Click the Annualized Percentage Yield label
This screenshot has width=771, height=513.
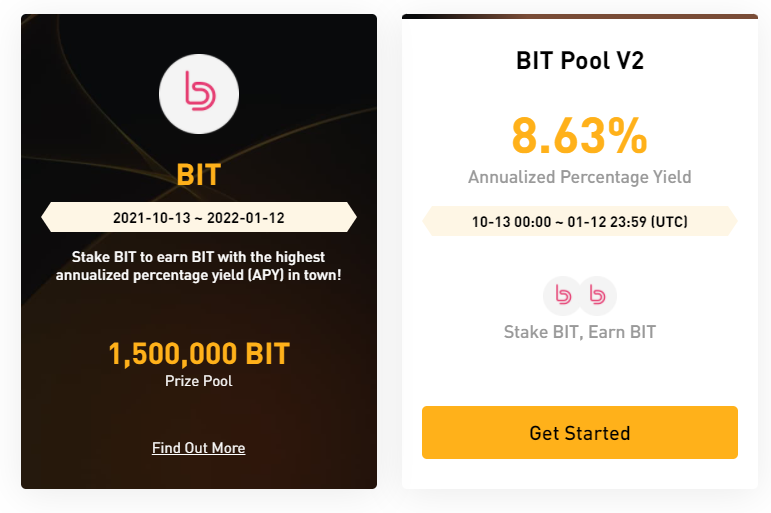580,177
